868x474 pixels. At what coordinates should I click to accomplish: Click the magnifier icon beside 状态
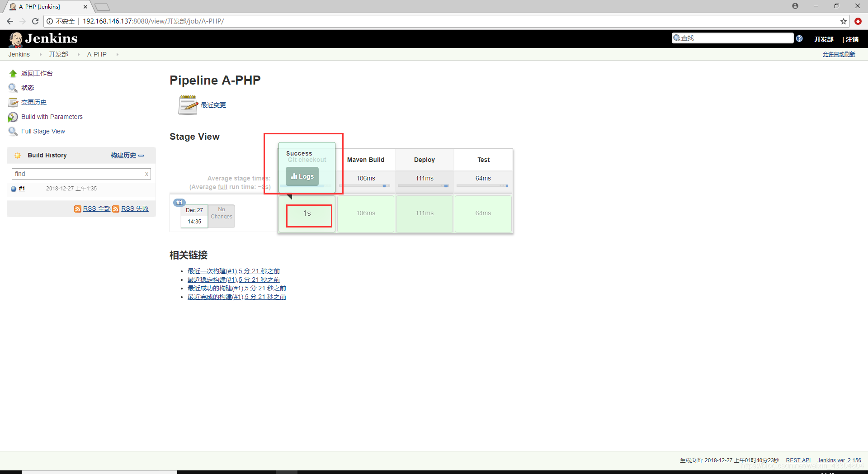[x=13, y=88]
